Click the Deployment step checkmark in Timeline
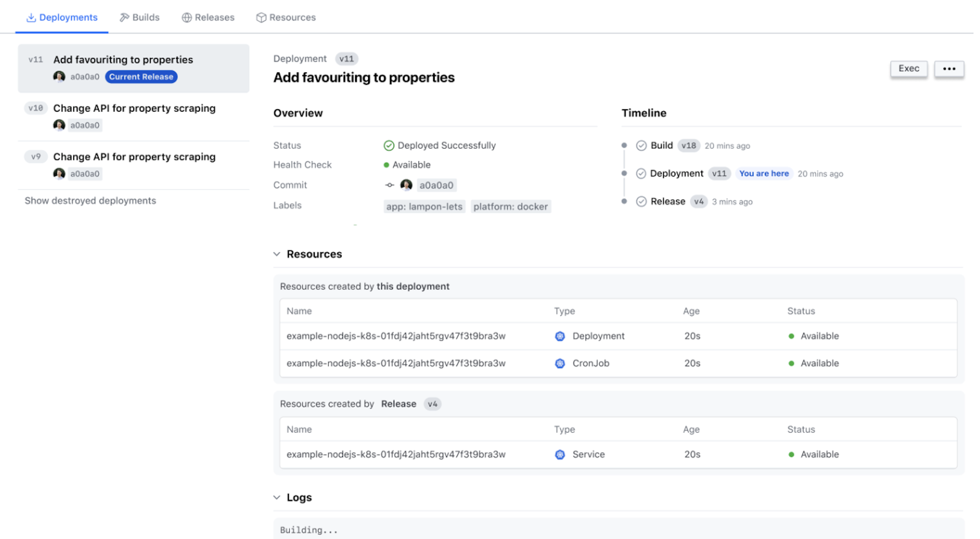Image resolution: width=980 pixels, height=539 pixels. tap(641, 173)
